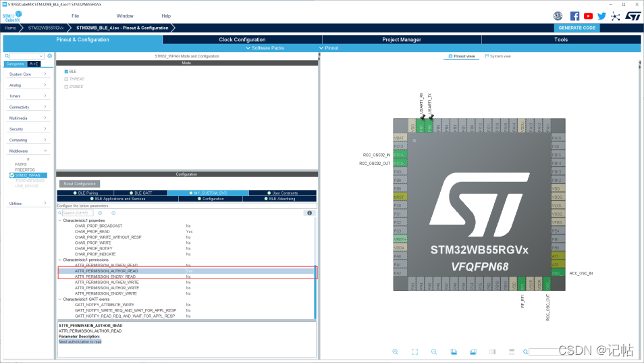Viewport: 644px width, 363px height.
Task: Click the PB6 USART1_TX pin
Action: pos(429,126)
